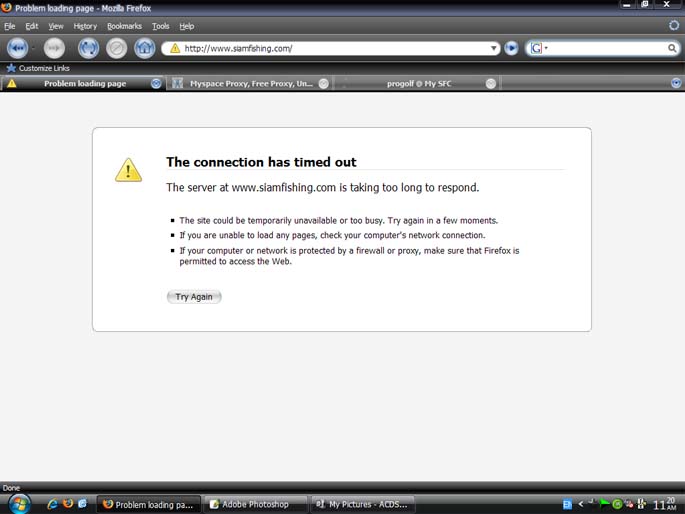685x514 pixels.
Task: Click the Customize Links bookmark star
Action: pyautogui.click(x=11, y=68)
